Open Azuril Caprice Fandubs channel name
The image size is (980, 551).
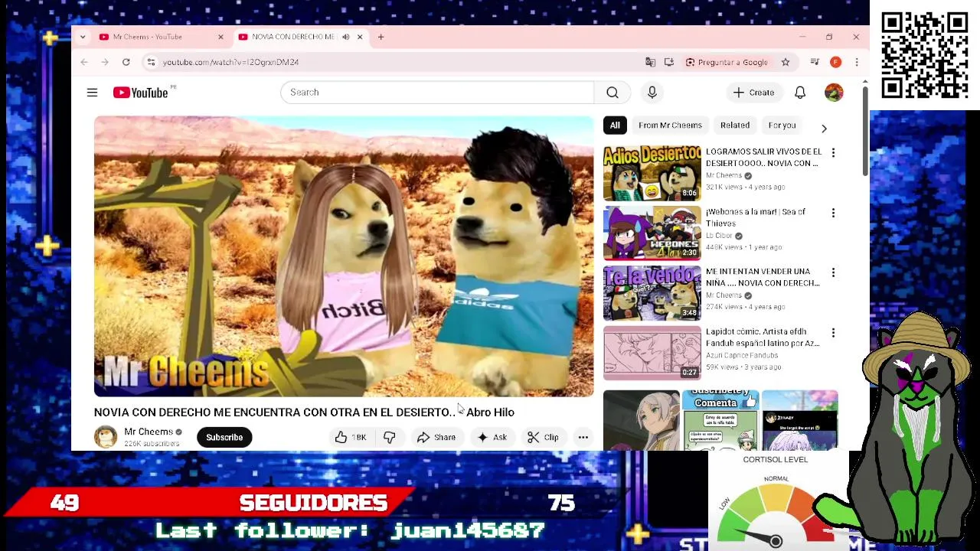click(x=743, y=356)
